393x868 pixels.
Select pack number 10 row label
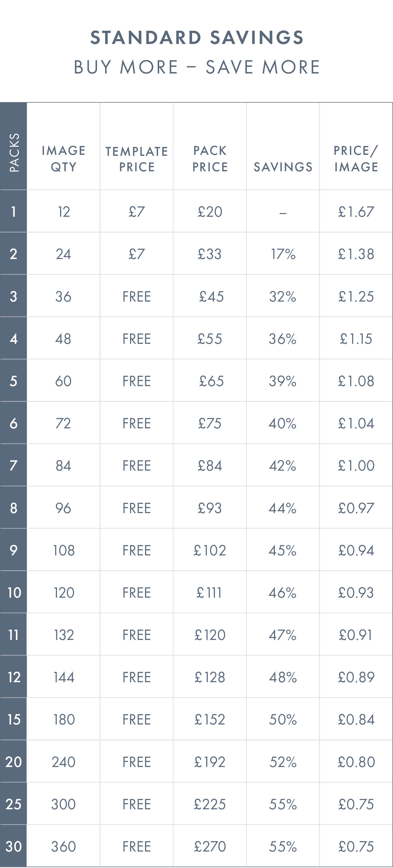[x=14, y=593]
